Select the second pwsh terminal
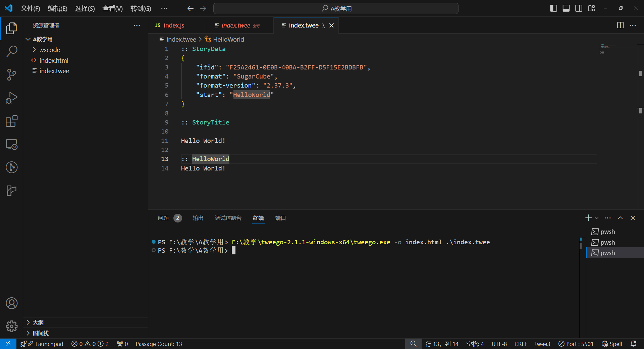This screenshot has height=349, width=644. tap(615, 242)
